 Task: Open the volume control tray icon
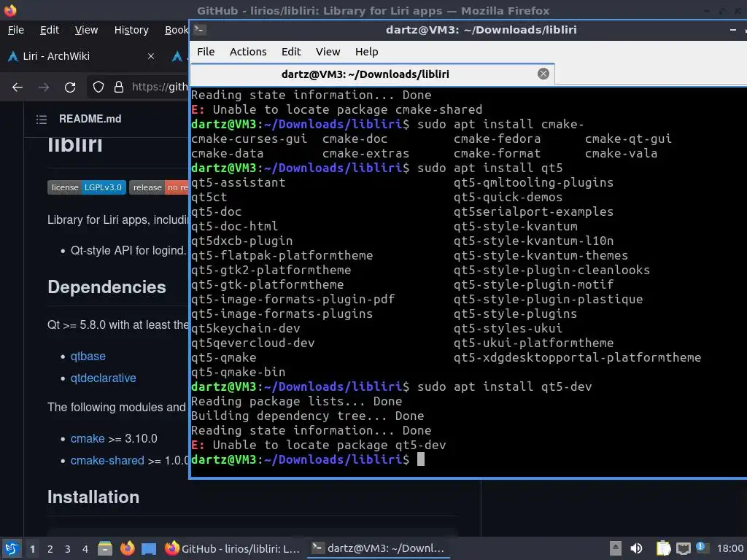click(x=636, y=548)
